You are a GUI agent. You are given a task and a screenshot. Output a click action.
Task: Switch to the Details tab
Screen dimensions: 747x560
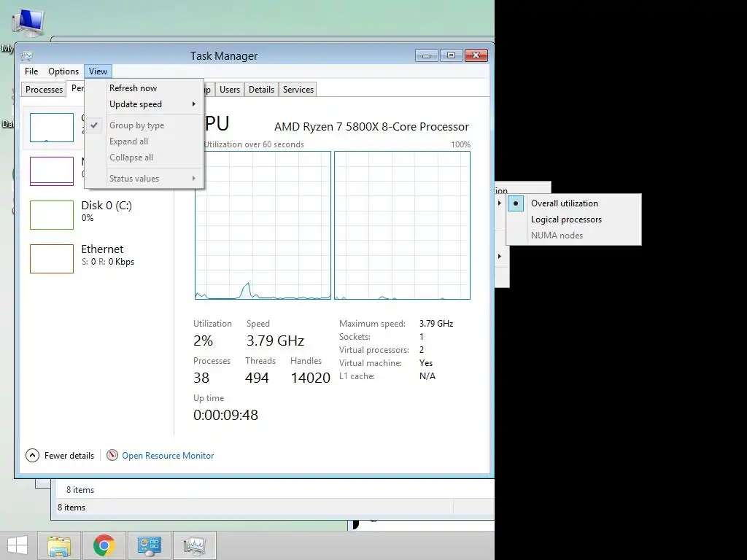[x=262, y=90]
